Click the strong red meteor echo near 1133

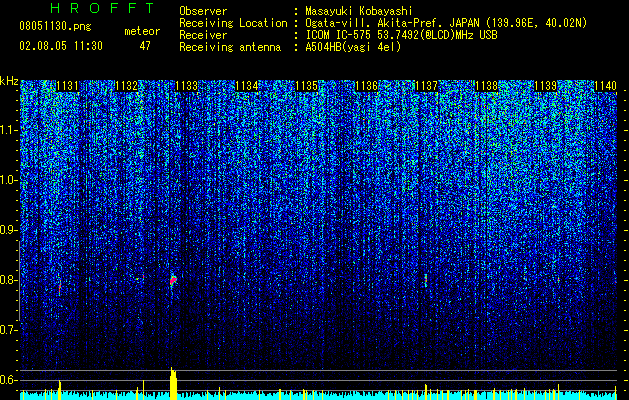tap(173, 280)
